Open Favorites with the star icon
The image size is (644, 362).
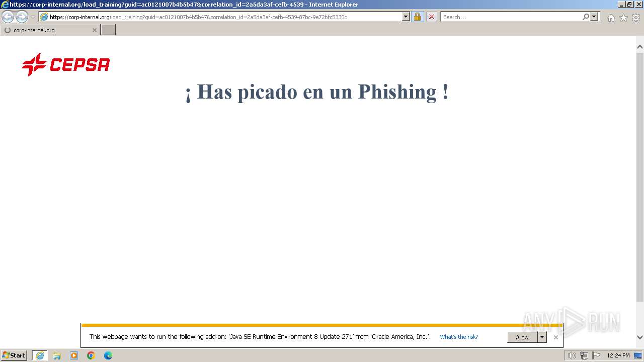pos(623,18)
